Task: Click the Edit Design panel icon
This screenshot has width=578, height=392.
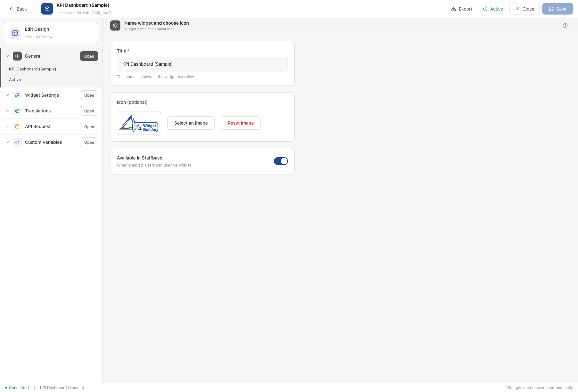Action: [x=15, y=33]
